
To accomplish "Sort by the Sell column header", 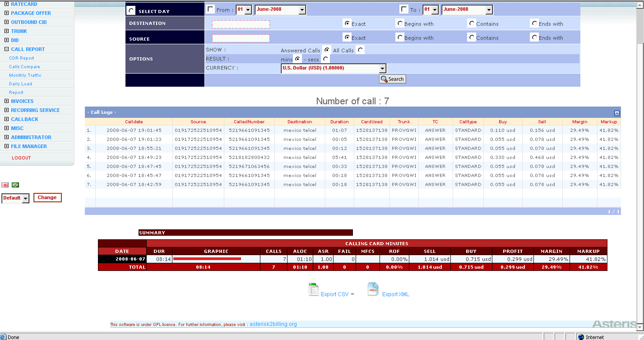I will click(542, 122).
